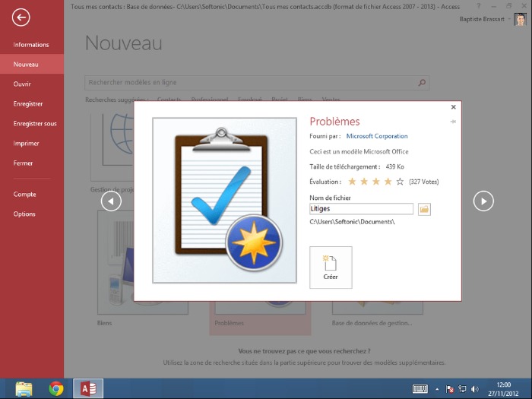Click the path 'C:\Users\Softonic\Documents\'

coord(352,222)
